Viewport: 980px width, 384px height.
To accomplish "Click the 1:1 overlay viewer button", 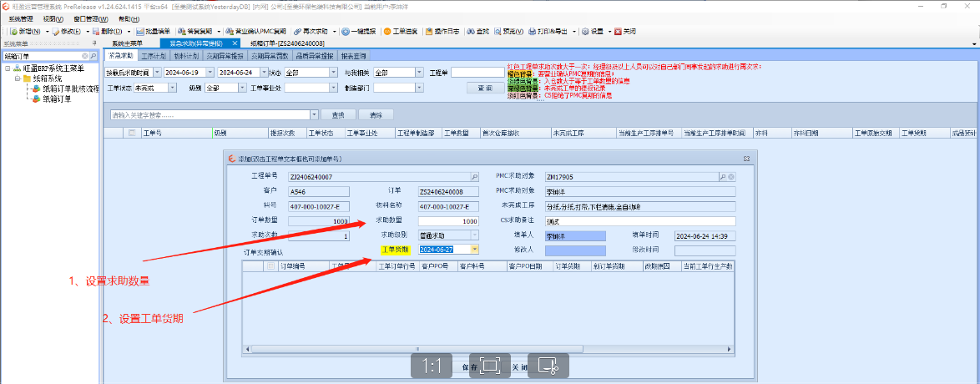I will tap(432, 366).
